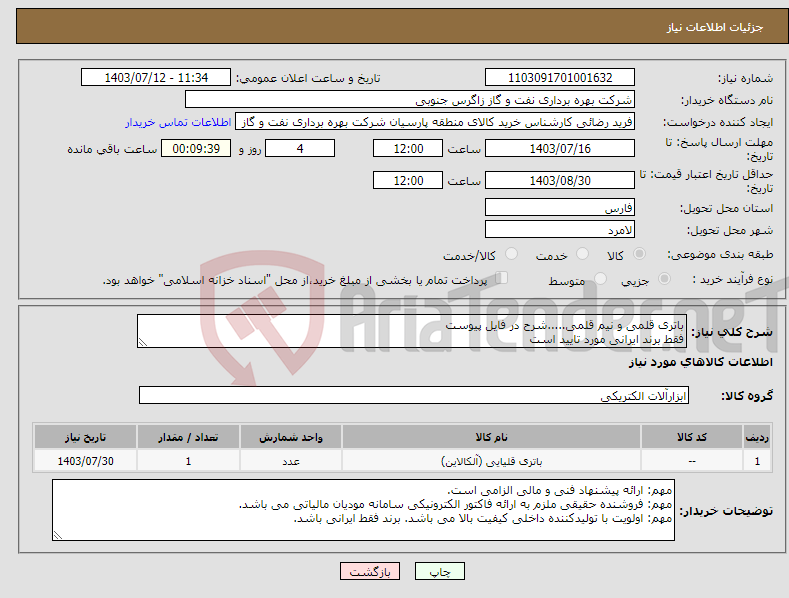Image resolution: width=789 pixels, height=598 pixels.
Task: Click the buyer notes textarea
Action: pyautogui.click(x=363, y=510)
